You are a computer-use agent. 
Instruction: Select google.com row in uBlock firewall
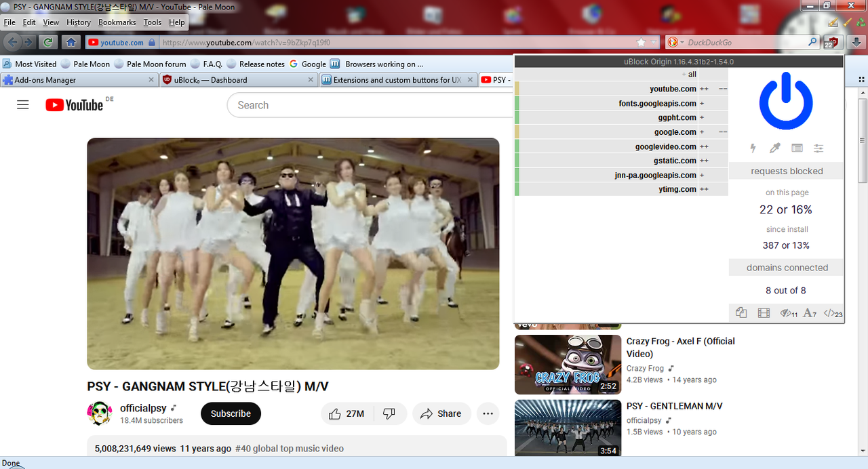coord(621,131)
